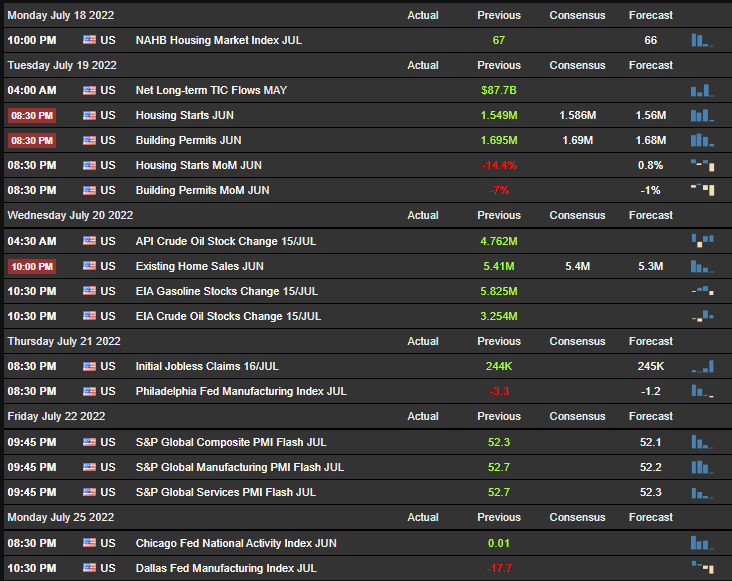This screenshot has width=732, height=581.
Task: Open mini chart for Net Long-term TIC Flows
Action: point(702,90)
